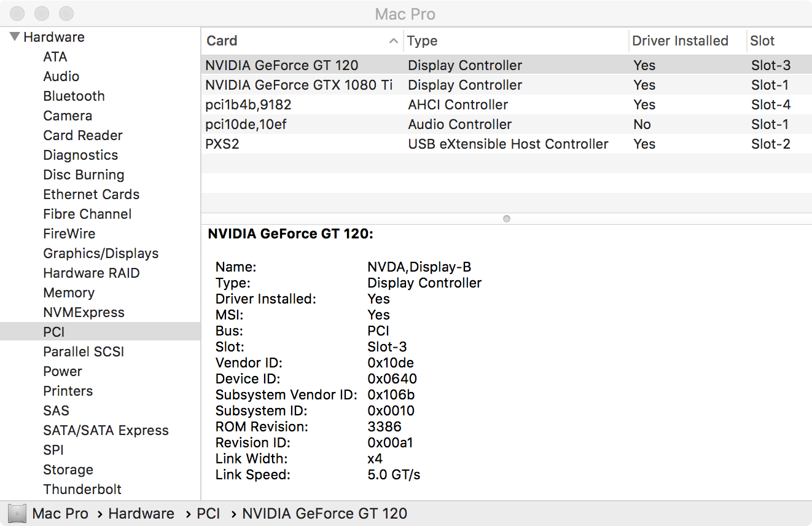812x526 pixels.
Task: Click USB eXtensible Host Controller cell
Action: [x=508, y=144]
